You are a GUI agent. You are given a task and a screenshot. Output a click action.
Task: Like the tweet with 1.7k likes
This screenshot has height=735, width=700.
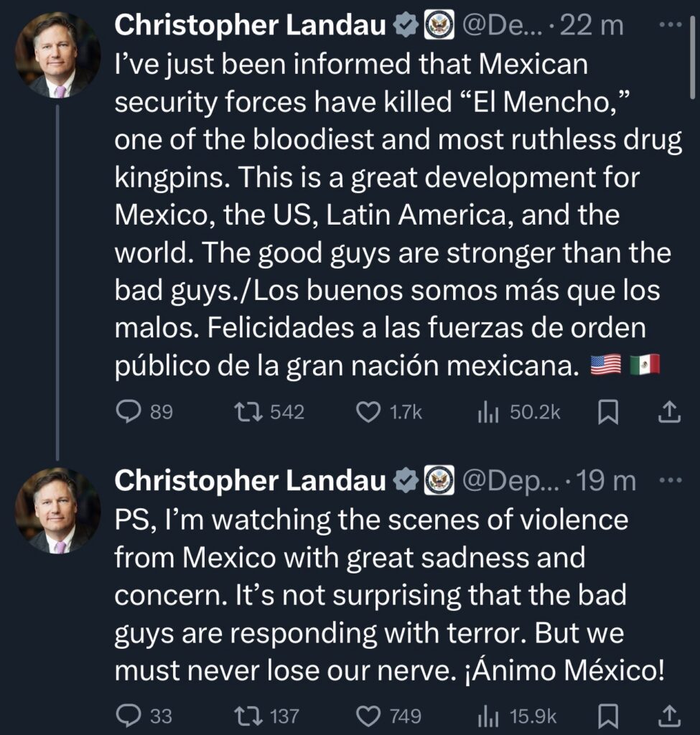point(368,412)
